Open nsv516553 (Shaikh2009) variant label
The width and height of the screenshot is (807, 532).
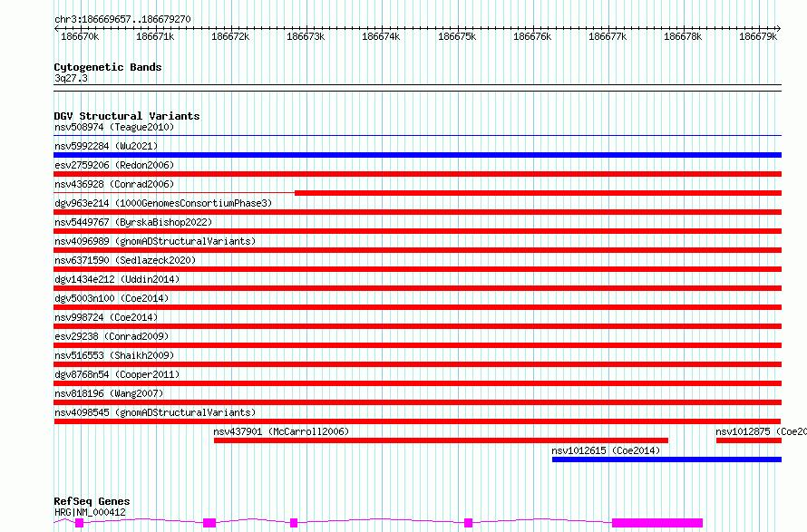(114, 355)
